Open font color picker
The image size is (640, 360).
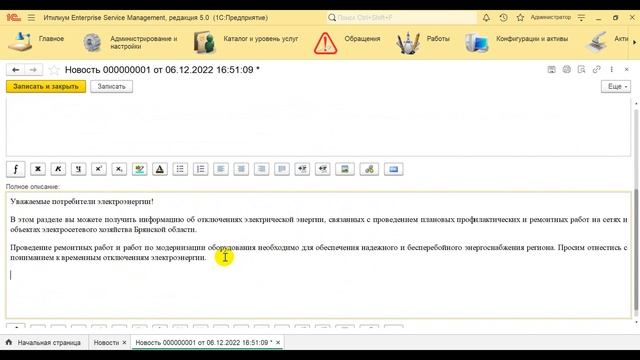[160, 169]
